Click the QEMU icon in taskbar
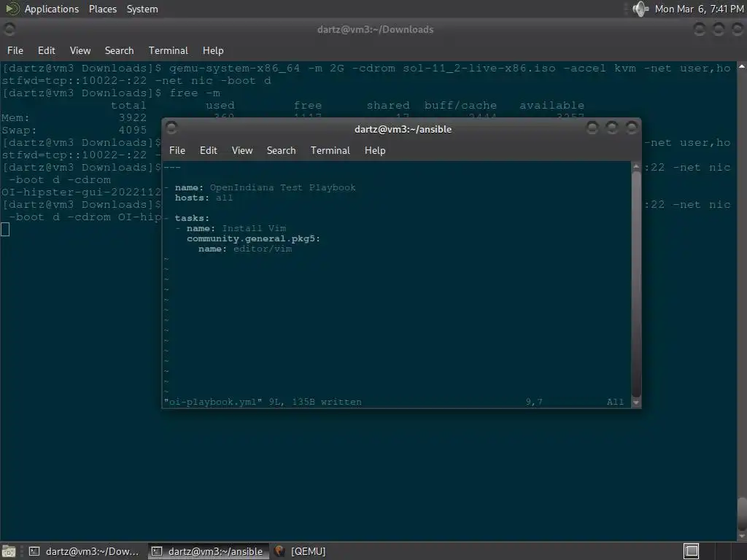Screen dimensions: 747x560 (x=279, y=551)
